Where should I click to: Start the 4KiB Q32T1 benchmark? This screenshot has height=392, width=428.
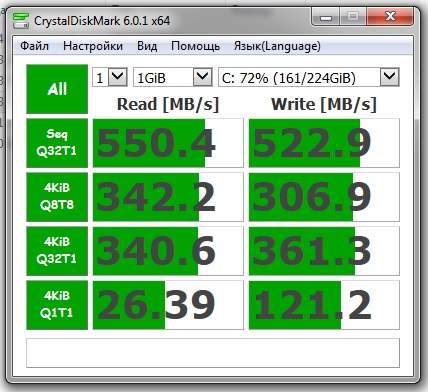[x=57, y=251]
